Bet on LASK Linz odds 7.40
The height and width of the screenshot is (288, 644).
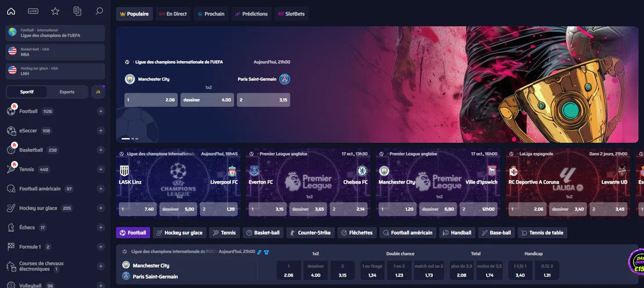tap(138, 209)
